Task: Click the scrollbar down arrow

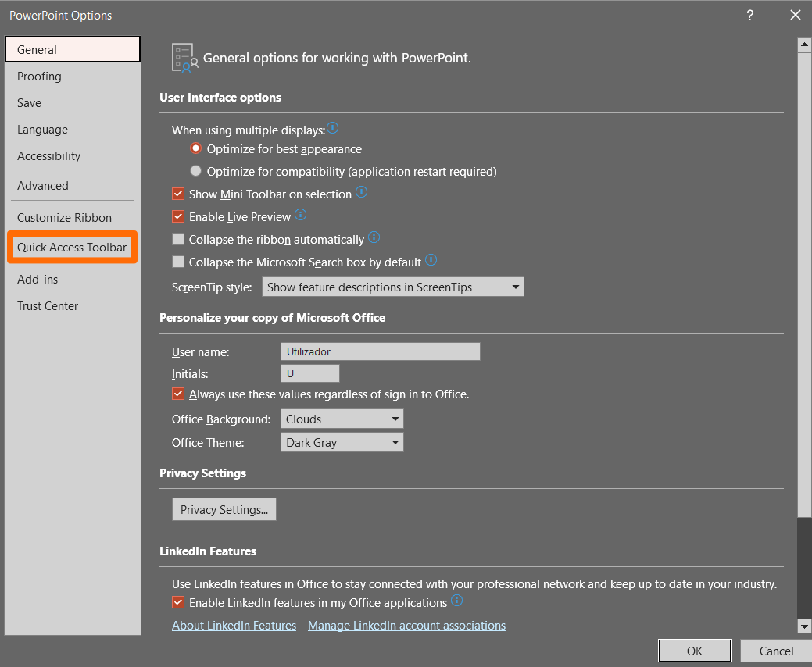Action: point(803,626)
